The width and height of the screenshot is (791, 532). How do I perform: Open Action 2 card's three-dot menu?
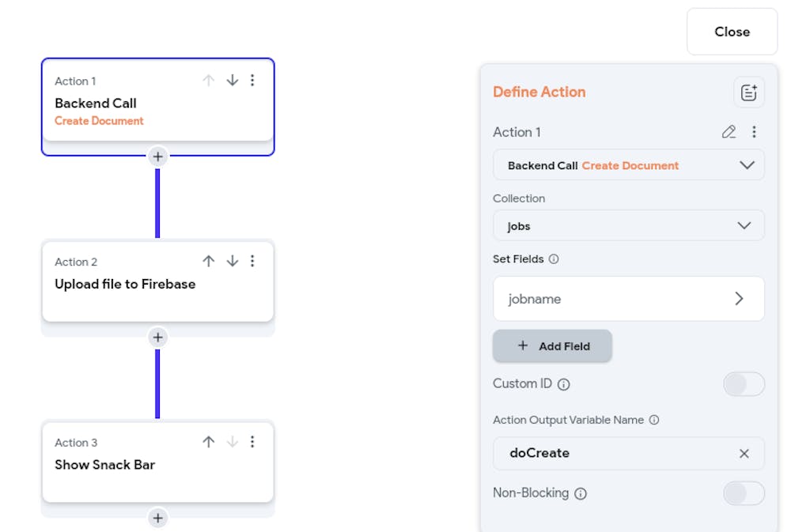point(252,261)
